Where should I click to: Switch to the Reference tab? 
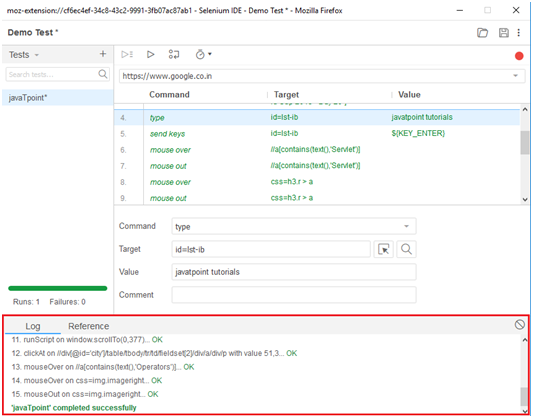(x=88, y=326)
